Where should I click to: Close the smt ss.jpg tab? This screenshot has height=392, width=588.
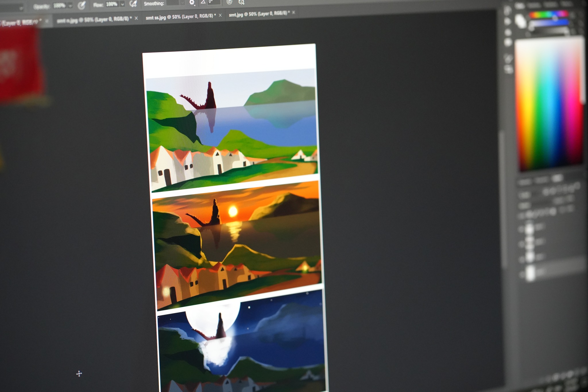tap(220, 15)
